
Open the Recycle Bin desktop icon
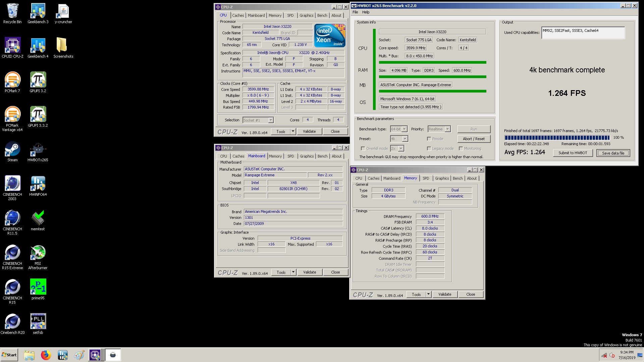(12, 13)
